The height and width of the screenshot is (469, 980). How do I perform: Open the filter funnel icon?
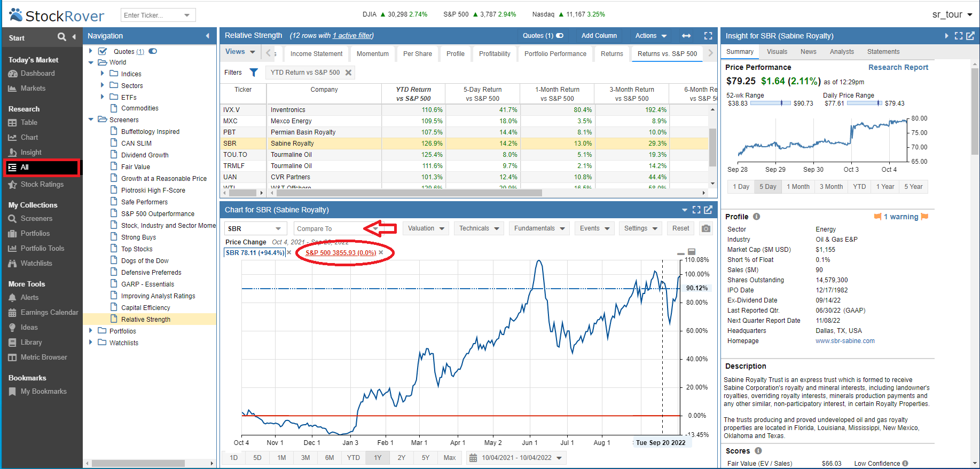(254, 72)
